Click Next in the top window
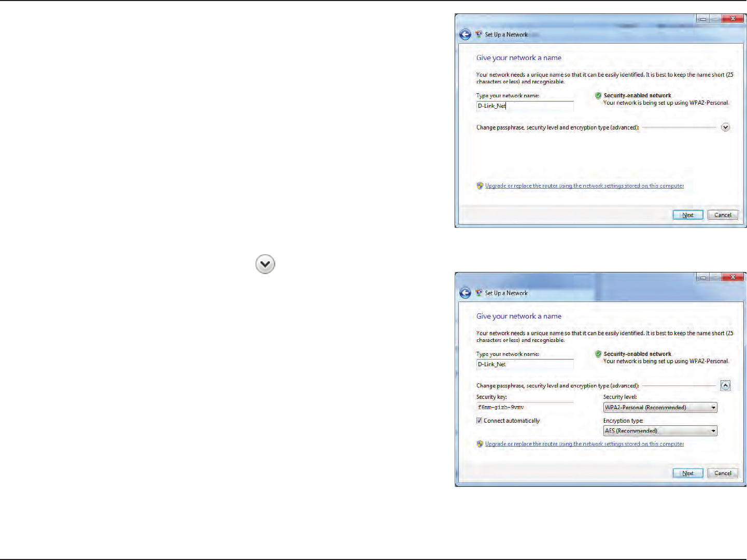Image resolution: width=747 pixels, height=560 pixels. pos(688,215)
